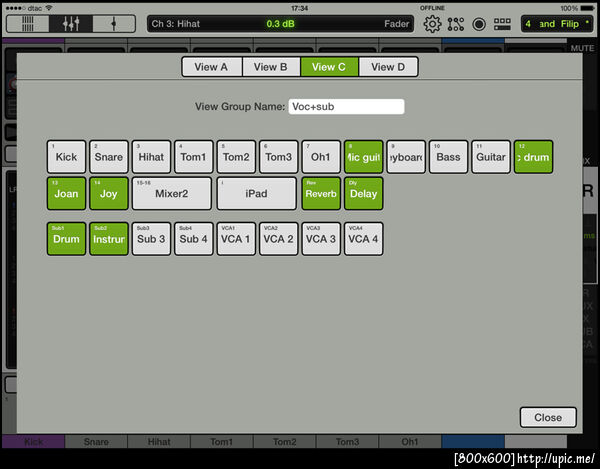Switch to View B tab

point(271,67)
